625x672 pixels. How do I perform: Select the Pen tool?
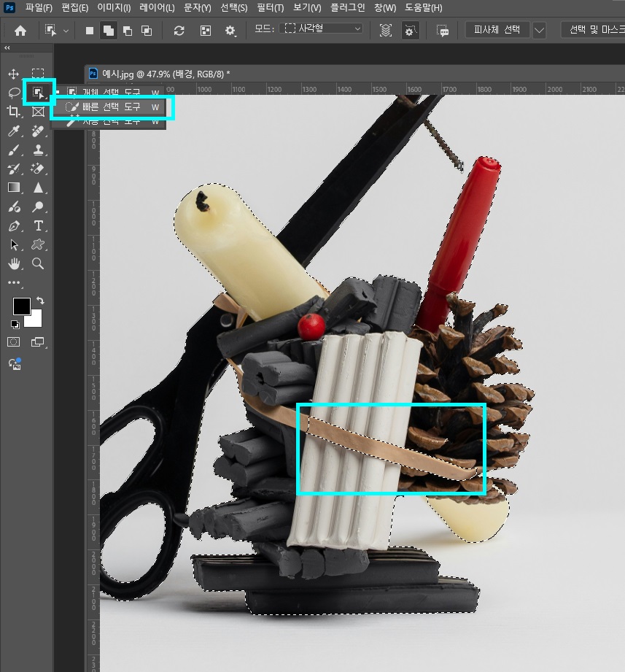14,226
